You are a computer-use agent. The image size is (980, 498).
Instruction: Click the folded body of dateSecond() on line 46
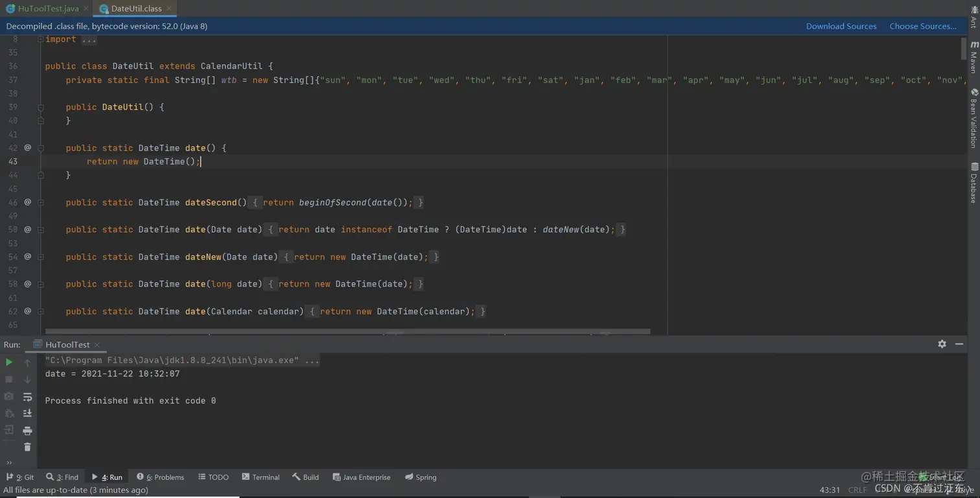(x=336, y=202)
